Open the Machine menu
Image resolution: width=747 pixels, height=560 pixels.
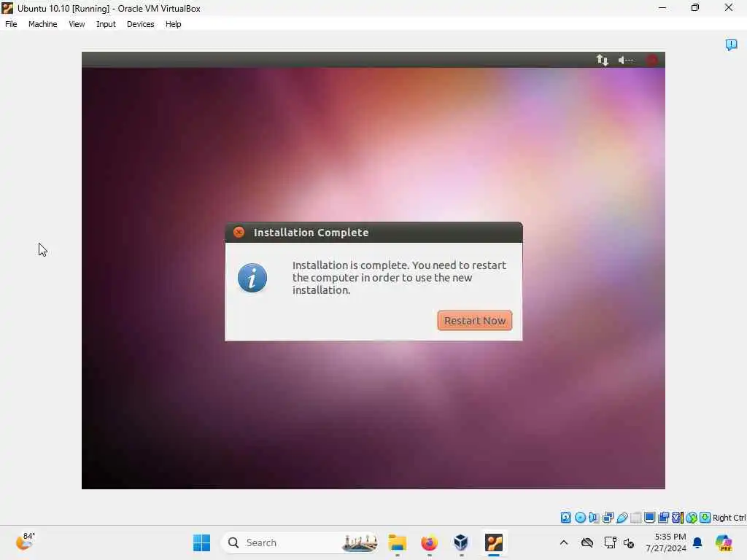pos(42,24)
